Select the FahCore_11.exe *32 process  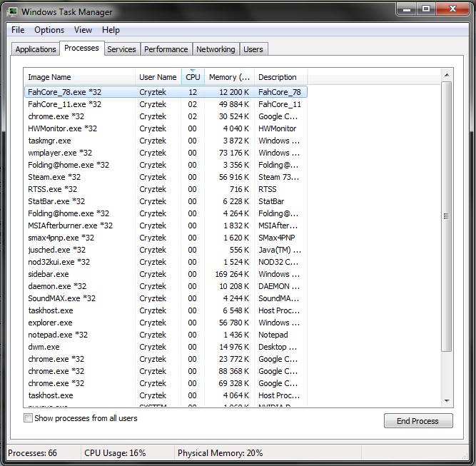point(166,104)
